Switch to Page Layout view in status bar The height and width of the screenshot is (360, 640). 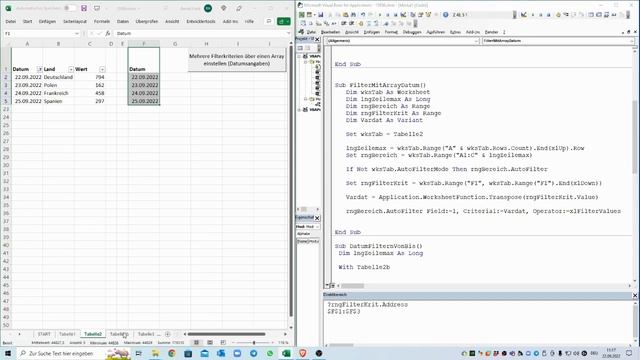coord(210,342)
